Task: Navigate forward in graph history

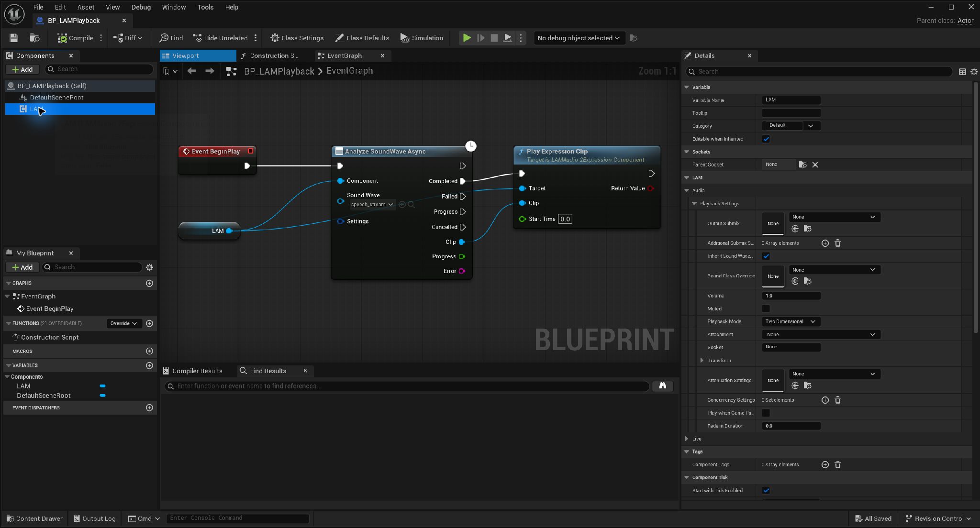Action: [x=210, y=71]
